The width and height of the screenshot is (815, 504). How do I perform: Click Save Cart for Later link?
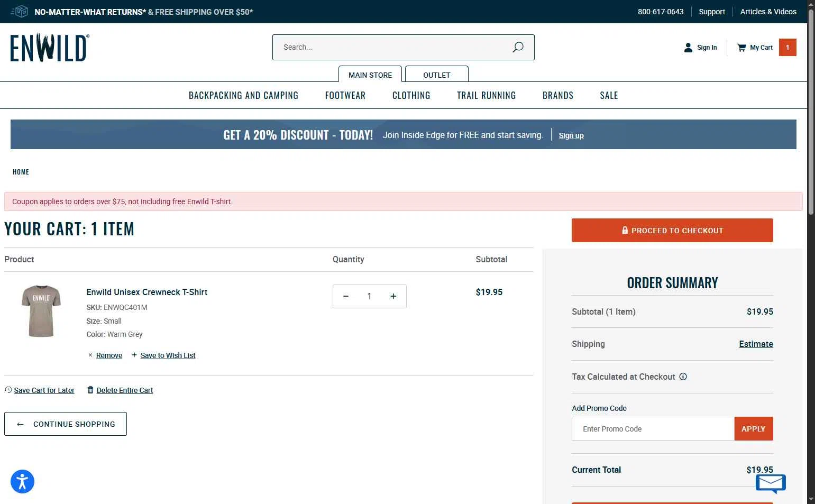[x=44, y=390]
